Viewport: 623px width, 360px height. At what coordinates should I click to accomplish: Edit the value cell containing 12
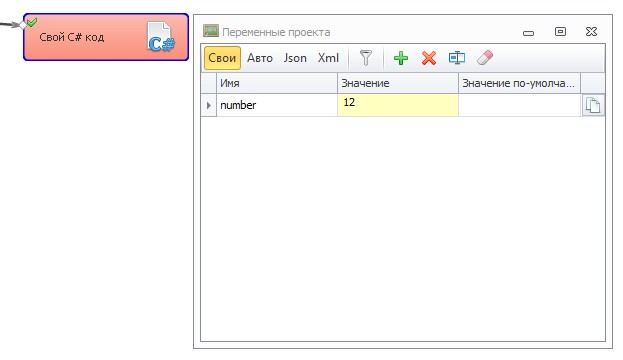coord(398,105)
